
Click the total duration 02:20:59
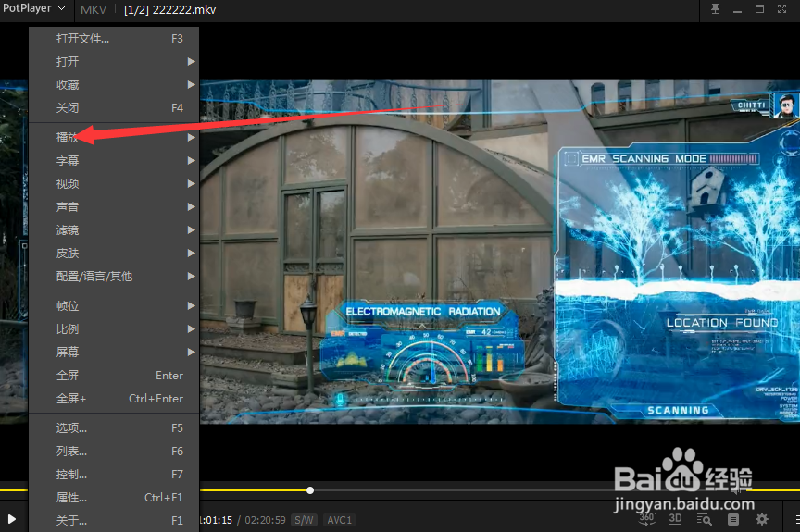(266, 520)
